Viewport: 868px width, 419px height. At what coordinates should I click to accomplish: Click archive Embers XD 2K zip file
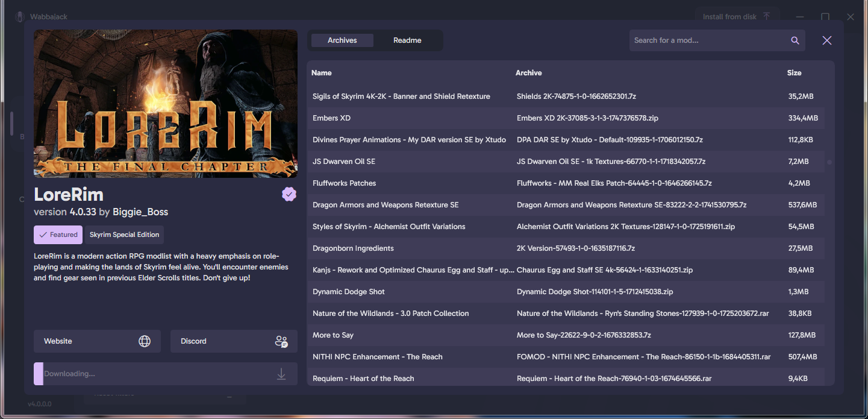click(587, 118)
